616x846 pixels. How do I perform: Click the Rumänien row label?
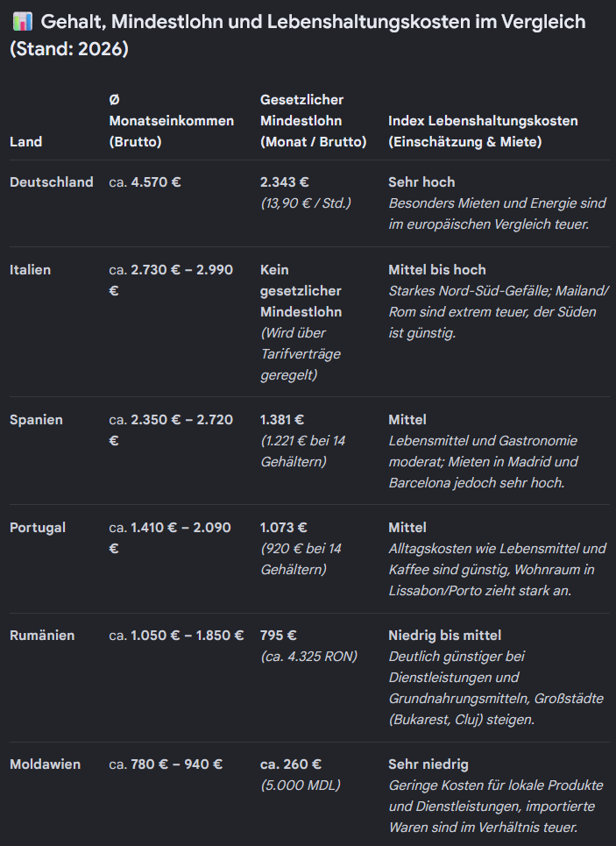[42, 635]
